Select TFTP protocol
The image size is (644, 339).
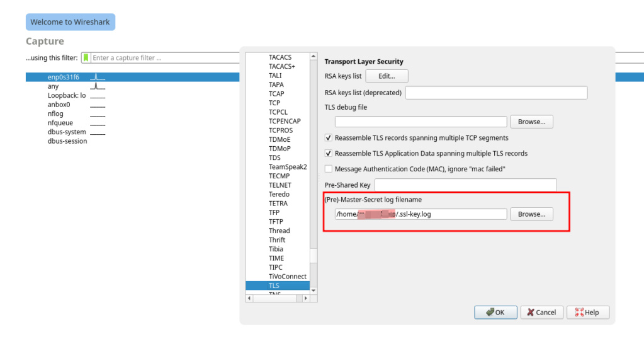point(276,221)
